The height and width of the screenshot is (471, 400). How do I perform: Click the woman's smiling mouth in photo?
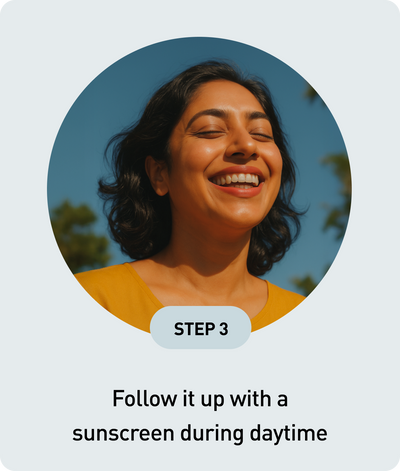[x=237, y=182]
